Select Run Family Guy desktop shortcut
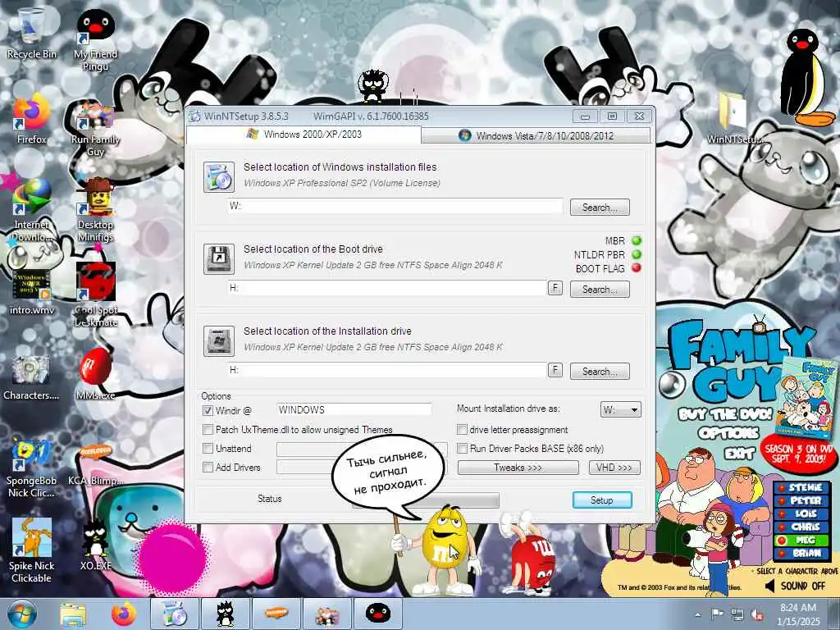The height and width of the screenshot is (630, 840). coord(95,127)
